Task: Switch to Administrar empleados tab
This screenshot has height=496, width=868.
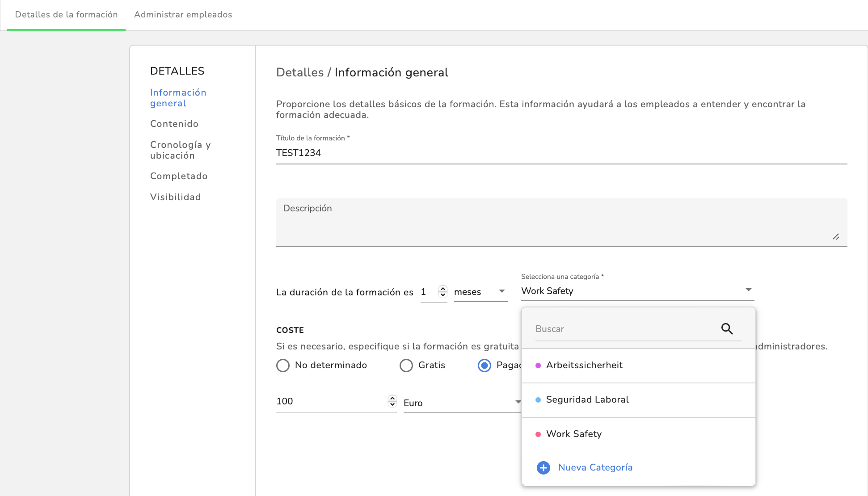Action: (x=183, y=15)
